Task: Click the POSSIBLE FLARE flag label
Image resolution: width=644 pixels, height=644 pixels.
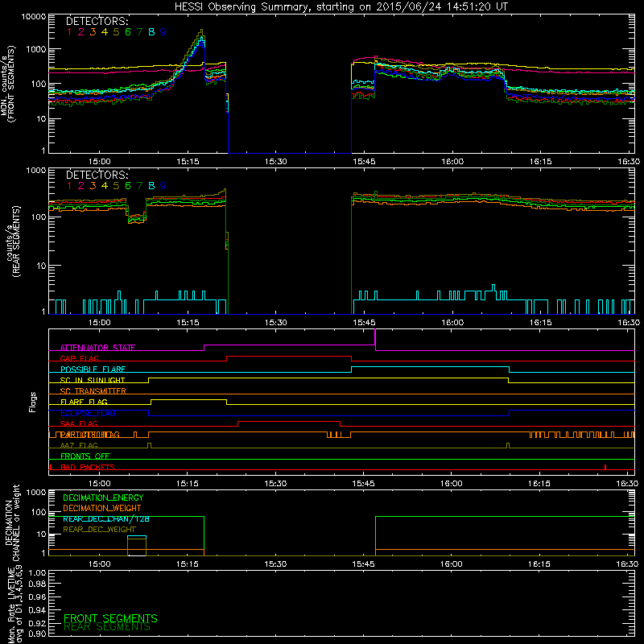Action: click(x=93, y=369)
